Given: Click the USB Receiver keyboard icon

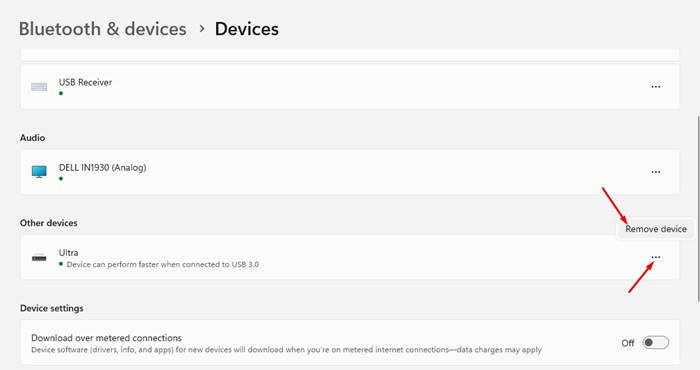Looking at the screenshot, I should pyautogui.click(x=39, y=87).
